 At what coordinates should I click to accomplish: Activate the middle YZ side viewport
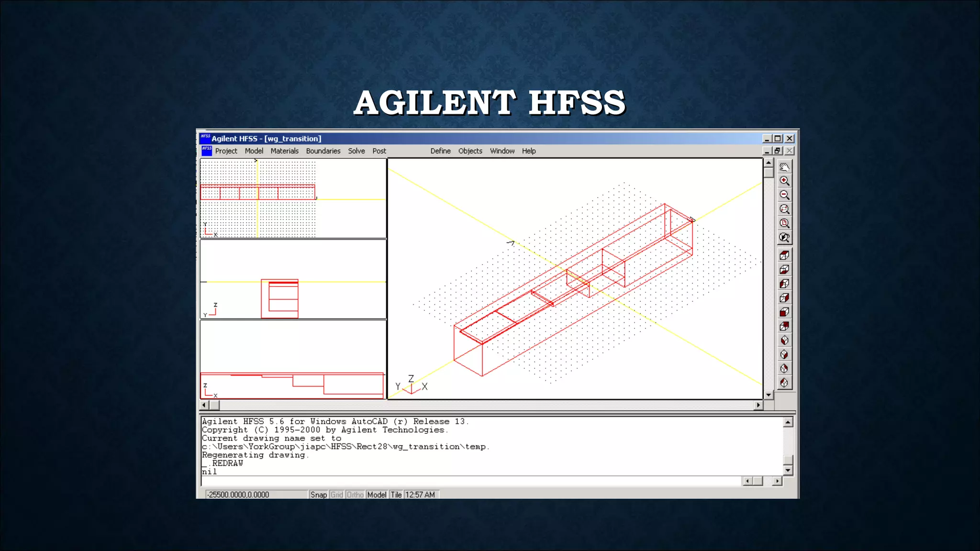point(293,279)
